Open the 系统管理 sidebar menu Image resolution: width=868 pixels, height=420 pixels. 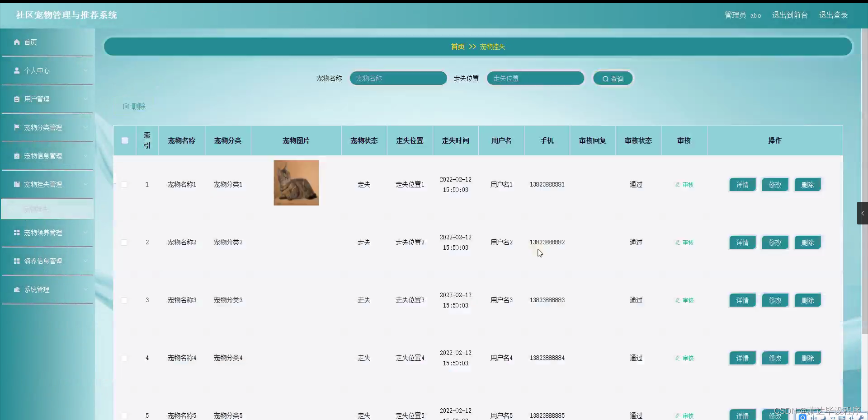pos(47,289)
